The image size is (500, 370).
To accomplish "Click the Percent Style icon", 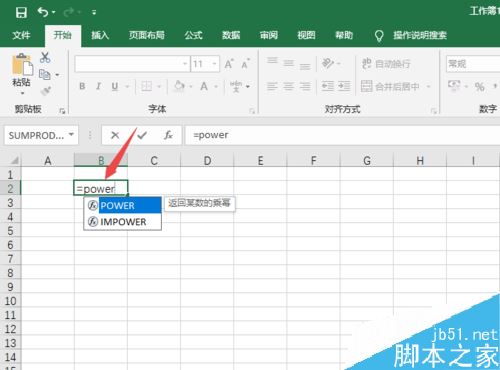I will (480, 87).
